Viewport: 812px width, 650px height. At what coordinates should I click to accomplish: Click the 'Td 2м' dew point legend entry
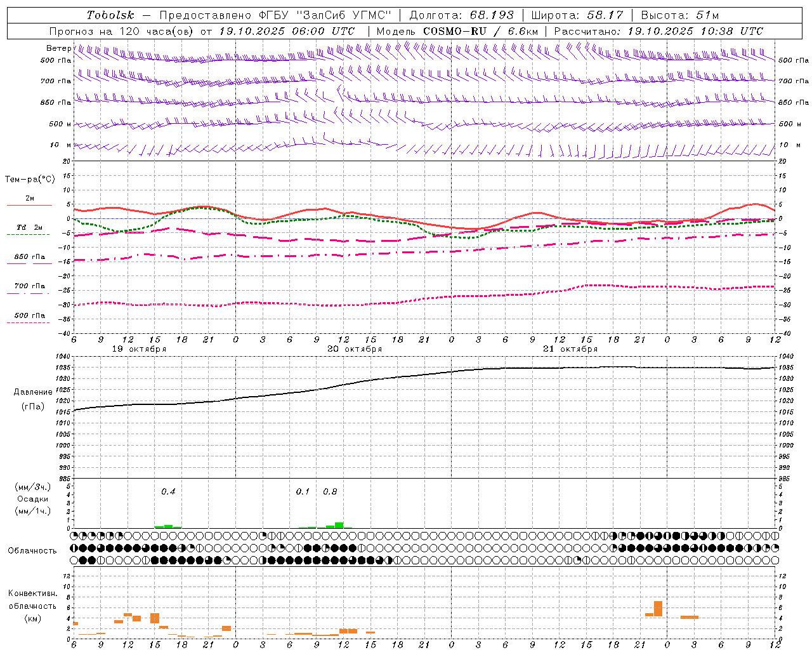(30, 227)
